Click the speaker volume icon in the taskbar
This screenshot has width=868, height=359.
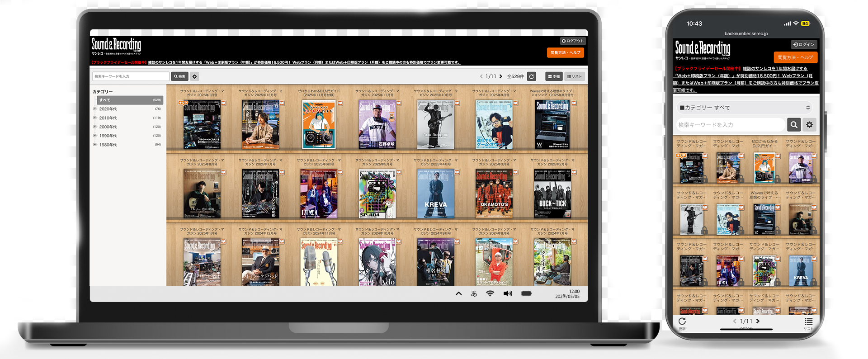[508, 293]
